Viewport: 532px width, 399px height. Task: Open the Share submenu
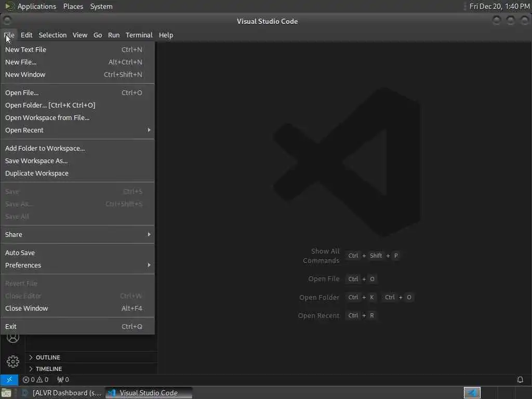point(77,234)
